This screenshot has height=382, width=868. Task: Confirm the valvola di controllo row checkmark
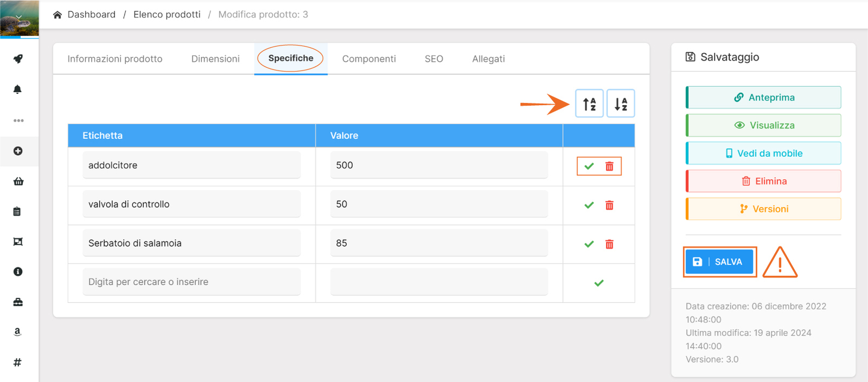click(x=589, y=206)
